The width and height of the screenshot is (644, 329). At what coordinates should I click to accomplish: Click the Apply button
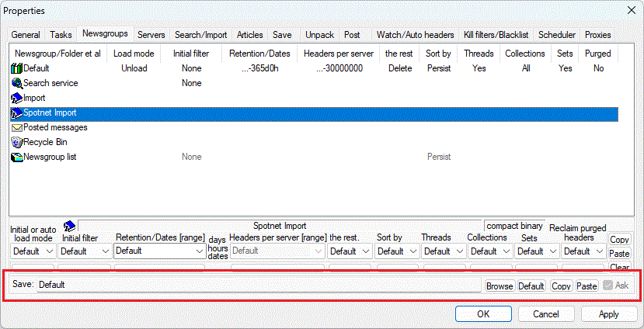click(x=609, y=314)
